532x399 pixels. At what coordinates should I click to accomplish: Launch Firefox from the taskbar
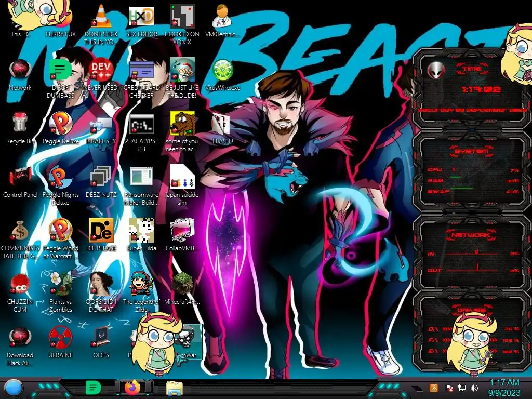point(132,388)
